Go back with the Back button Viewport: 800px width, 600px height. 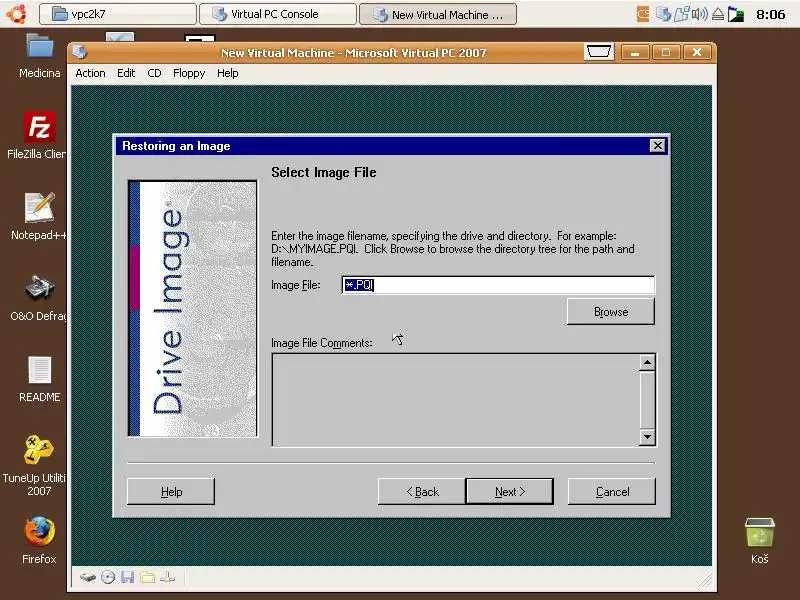[x=422, y=491]
